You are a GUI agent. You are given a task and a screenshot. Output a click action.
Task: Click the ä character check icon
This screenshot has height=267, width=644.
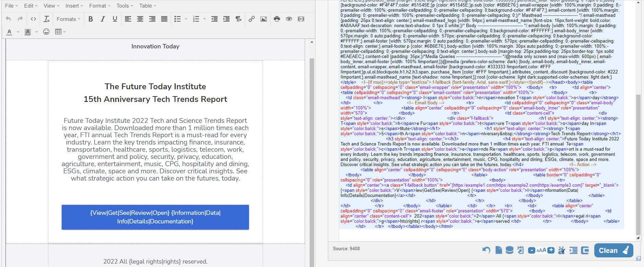click(x=561, y=250)
